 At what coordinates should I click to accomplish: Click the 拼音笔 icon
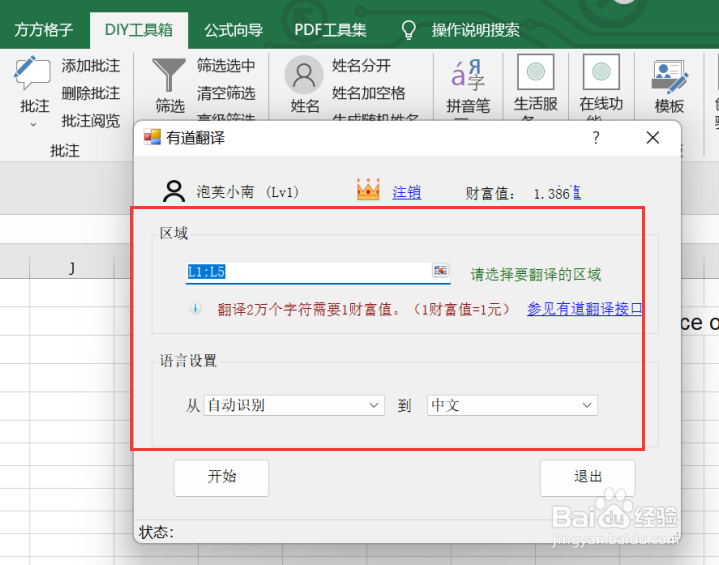tap(468, 74)
